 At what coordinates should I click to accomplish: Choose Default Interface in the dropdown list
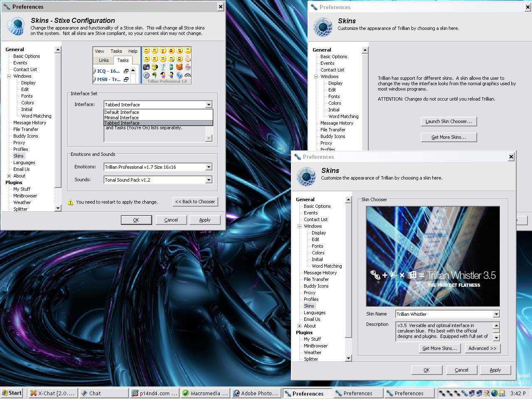coord(121,112)
